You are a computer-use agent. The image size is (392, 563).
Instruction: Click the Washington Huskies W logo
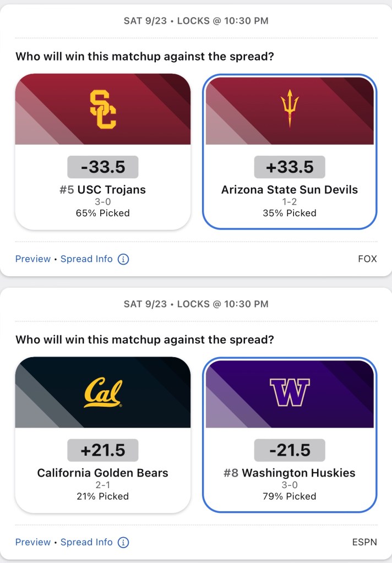290,392
